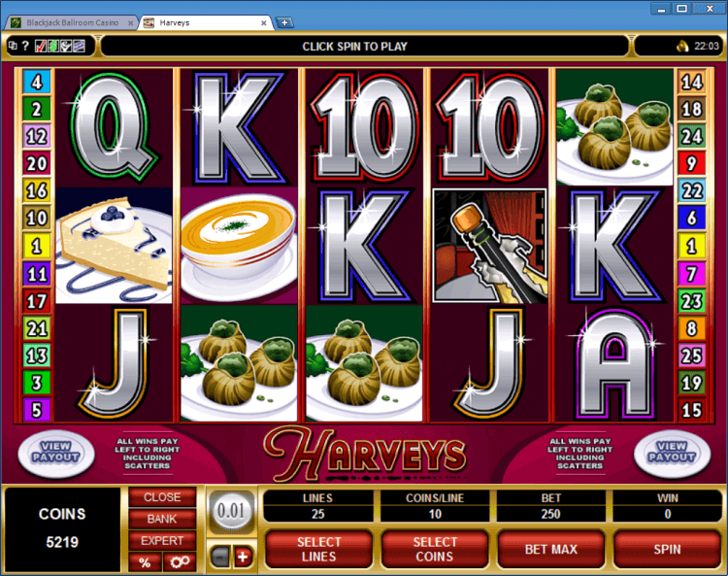Toggle Expert mode
This screenshot has width=728, height=576.
coord(162,541)
